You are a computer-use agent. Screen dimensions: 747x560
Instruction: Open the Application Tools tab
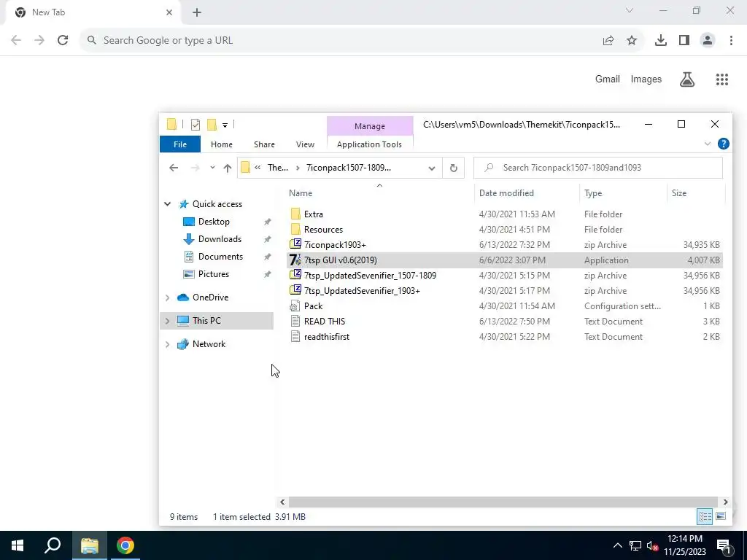[x=369, y=144]
